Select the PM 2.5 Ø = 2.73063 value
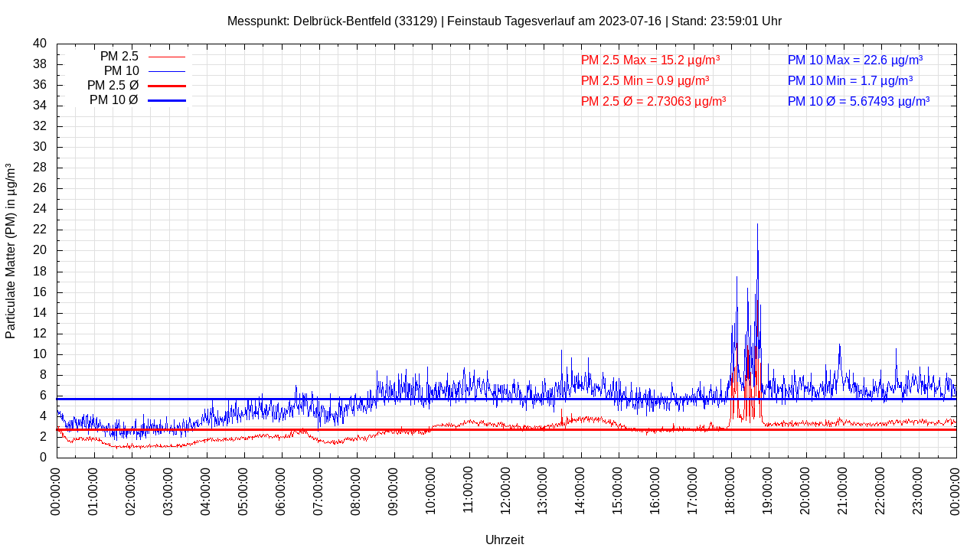This screenshot has width=980, height=551. point(653,101)
